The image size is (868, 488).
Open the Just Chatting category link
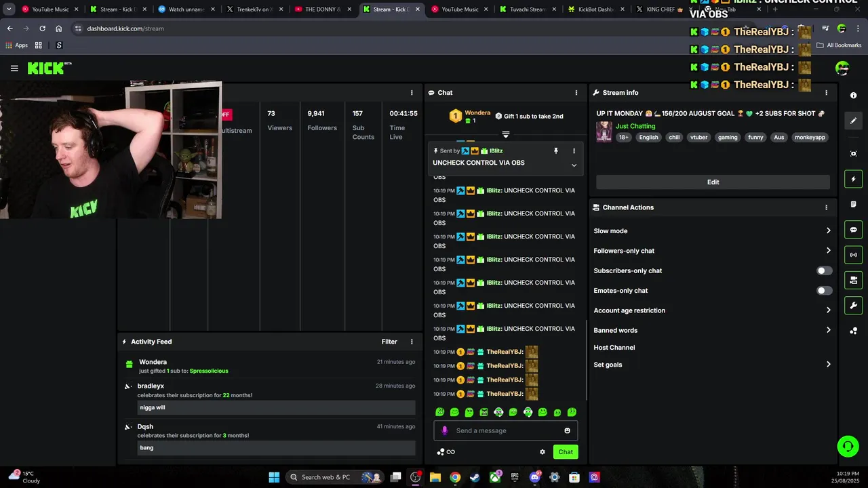pyautogui.click(x=635, y=126)
